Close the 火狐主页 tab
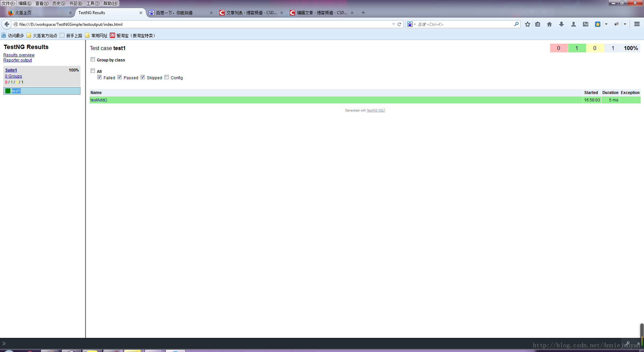 tap(70, 13)
